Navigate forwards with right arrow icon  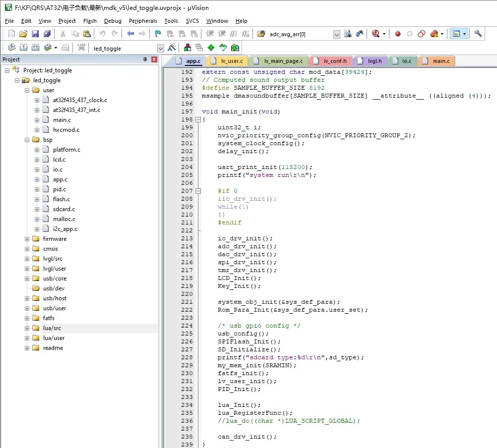[142, 34]
